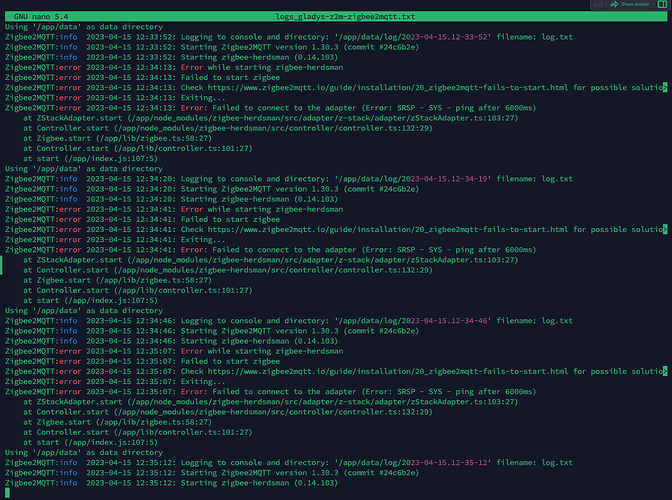Click the Share session button
The image size is (672, 500).
tap(635, 5)
